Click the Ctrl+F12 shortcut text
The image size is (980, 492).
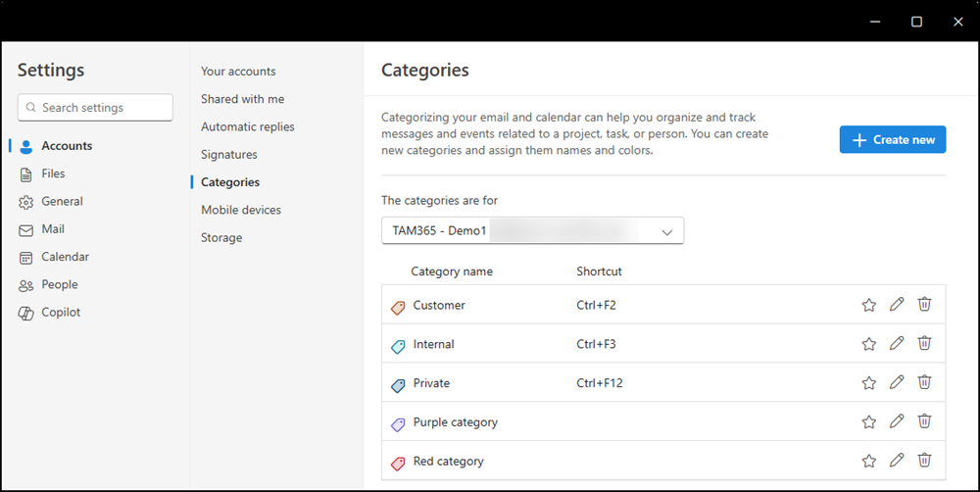click(x=600, y=383)
